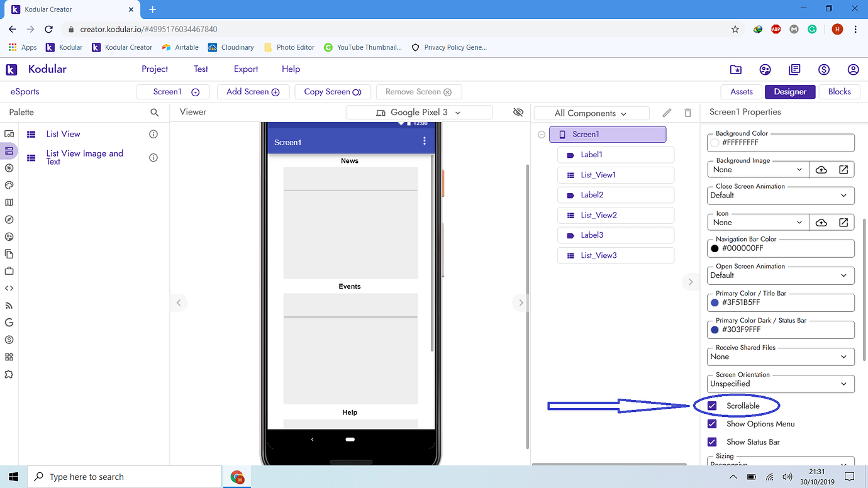868x488 pixels.
Task: Open the My Projects folder icon
Action: pyautogui.click(x=735, y=70)
